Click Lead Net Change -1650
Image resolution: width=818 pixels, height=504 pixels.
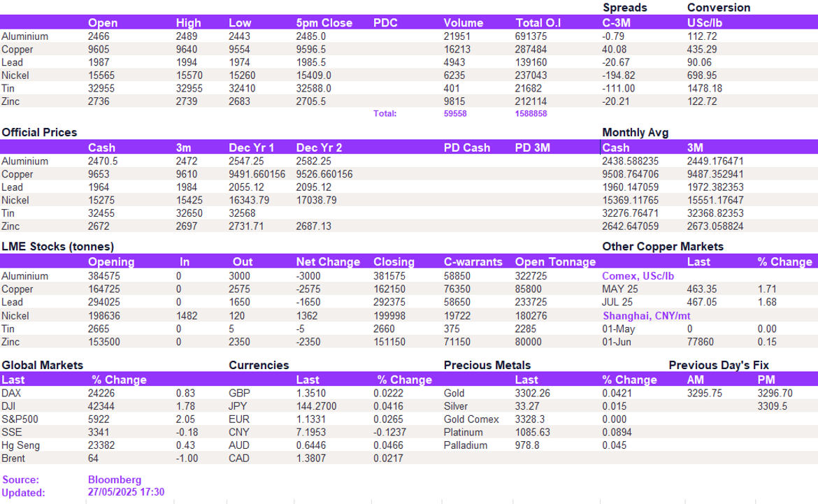pos(307,303)
